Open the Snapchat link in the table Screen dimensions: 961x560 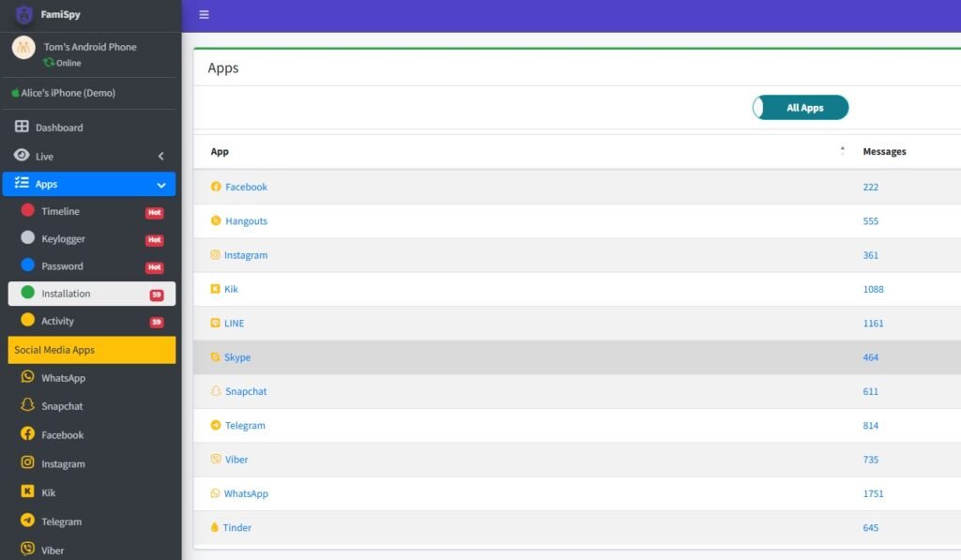coord(246,391)
